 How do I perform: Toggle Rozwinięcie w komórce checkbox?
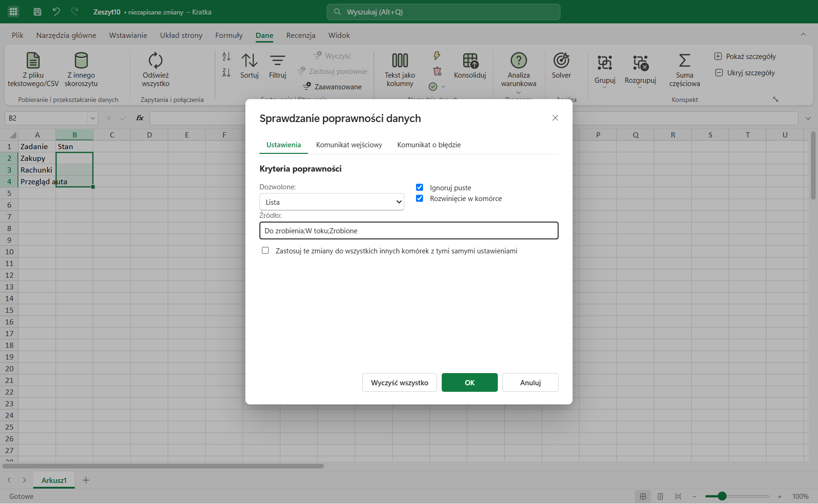coord(420,198)
